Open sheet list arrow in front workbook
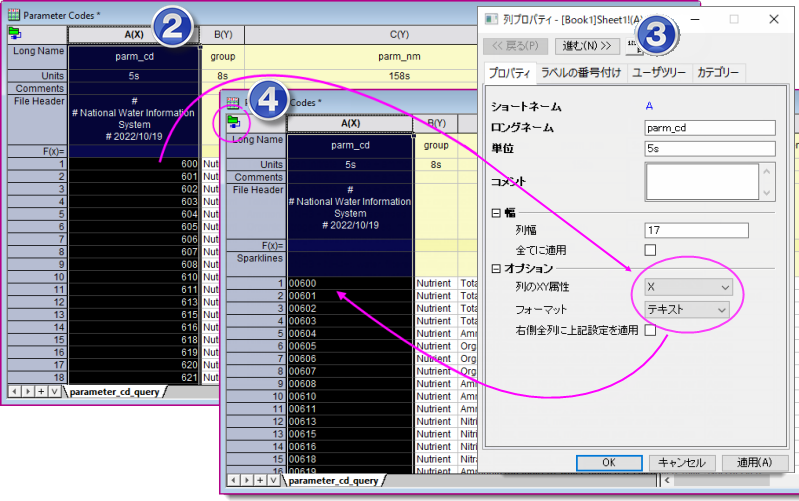The height and width of the screenshot is (501, 799). pyautogui.click(x=273, y=480)
